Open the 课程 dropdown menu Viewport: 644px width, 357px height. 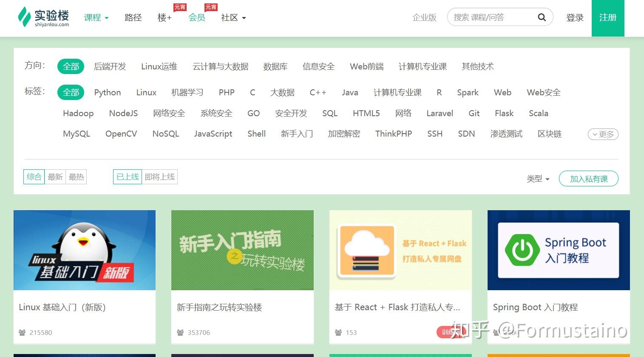(x=96, y=17)
